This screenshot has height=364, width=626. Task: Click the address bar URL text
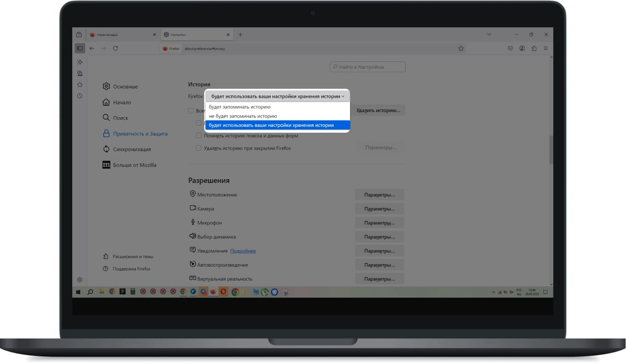(x=205, y=48)
